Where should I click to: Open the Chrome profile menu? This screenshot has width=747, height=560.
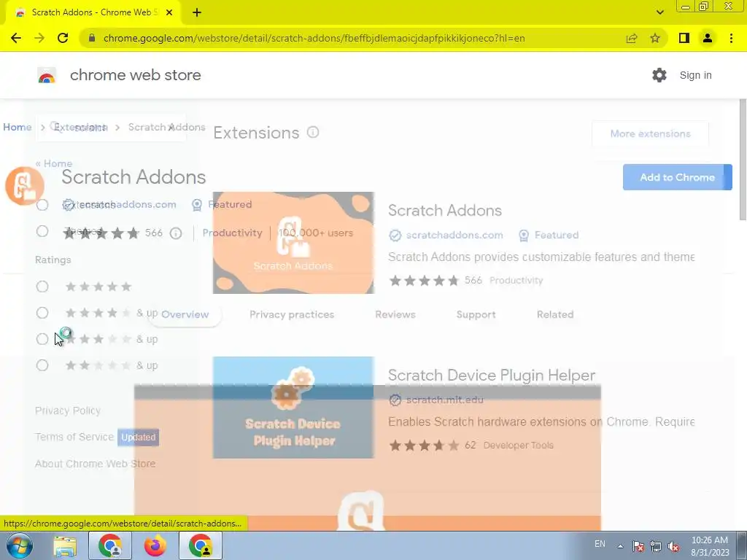[708, 38]
